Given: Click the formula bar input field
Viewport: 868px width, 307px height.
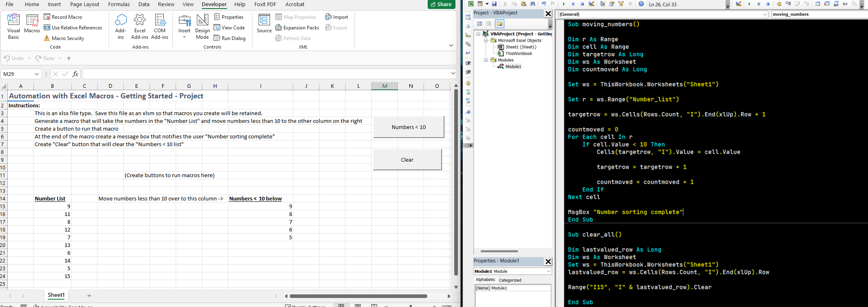Looking at the screenshot, I should 266,74.
